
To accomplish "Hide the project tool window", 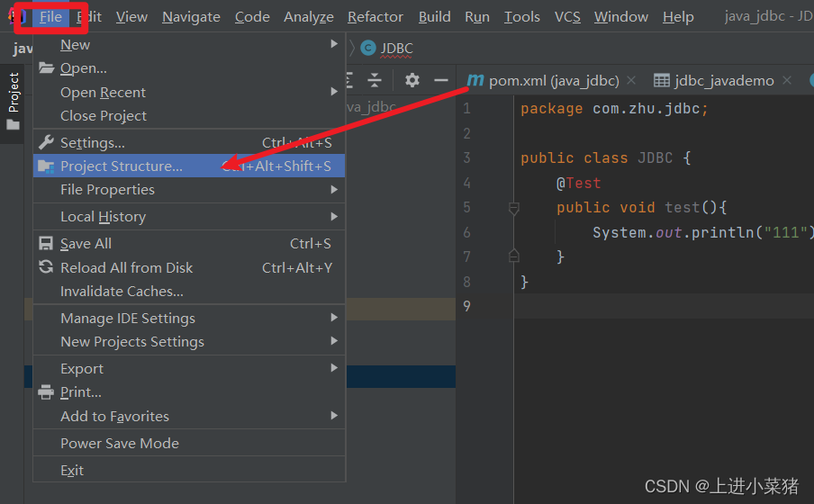I will point(440,80).
